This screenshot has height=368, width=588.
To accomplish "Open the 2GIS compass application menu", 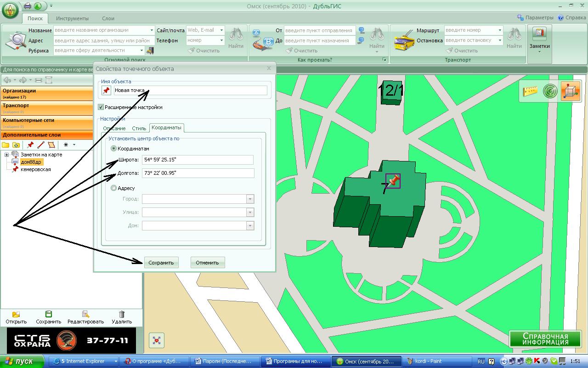I will click(x=10, y=10).
